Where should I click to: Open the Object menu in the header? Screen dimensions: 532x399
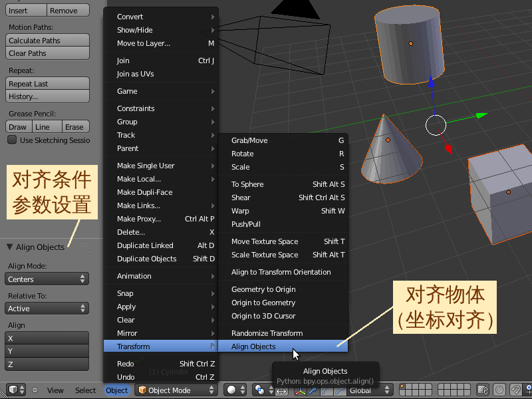[x=117, y=390]
